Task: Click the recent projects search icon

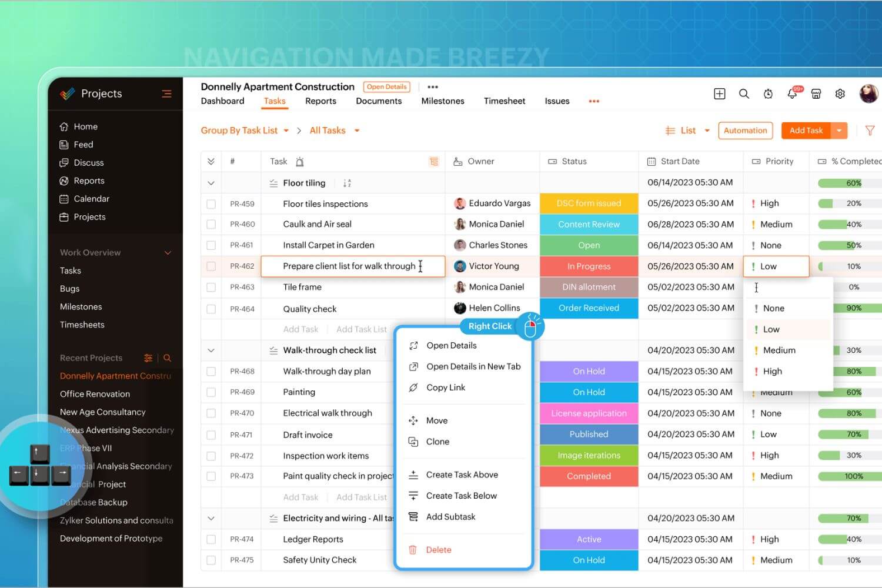Action: click(167, 358)
